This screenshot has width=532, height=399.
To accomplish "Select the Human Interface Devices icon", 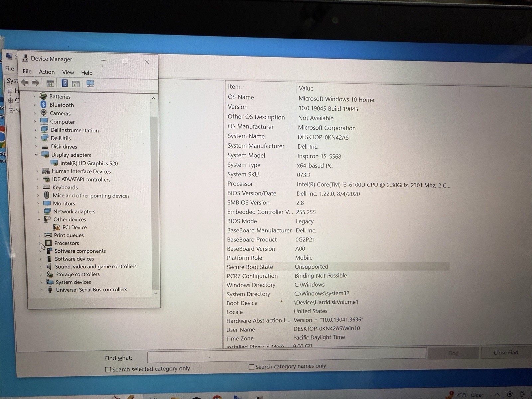I will pyautogui.click(x=46, y=171).
